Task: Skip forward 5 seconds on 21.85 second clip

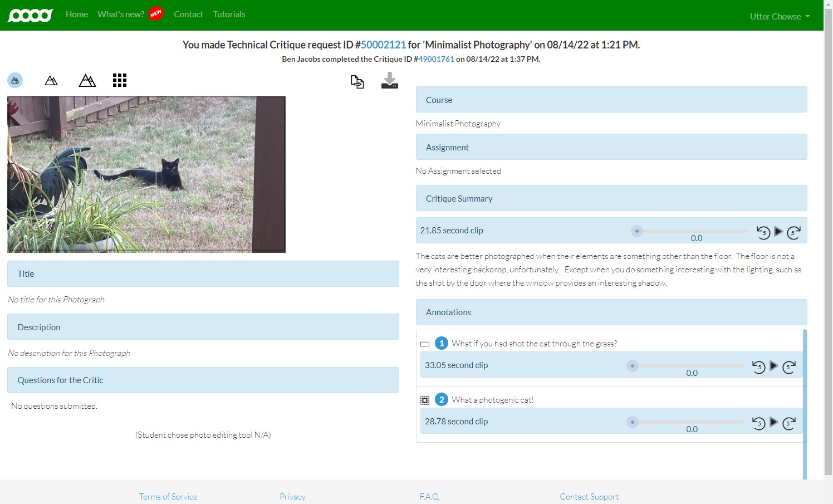Action: (x=794, y=232)
